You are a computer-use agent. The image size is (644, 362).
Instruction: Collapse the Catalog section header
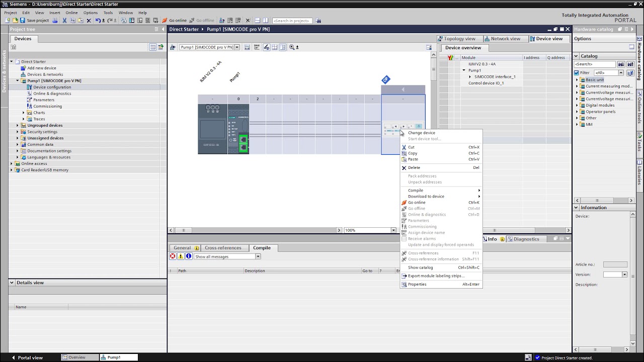(x=577, y=56)
